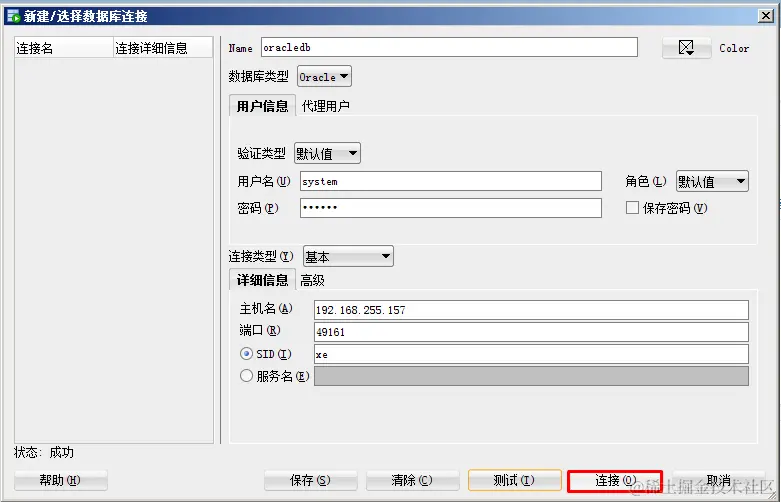The height and width of the screenshot is (502, 781).
Task: Click the 状态: 成功 status text
Action: tap(44, 452)
